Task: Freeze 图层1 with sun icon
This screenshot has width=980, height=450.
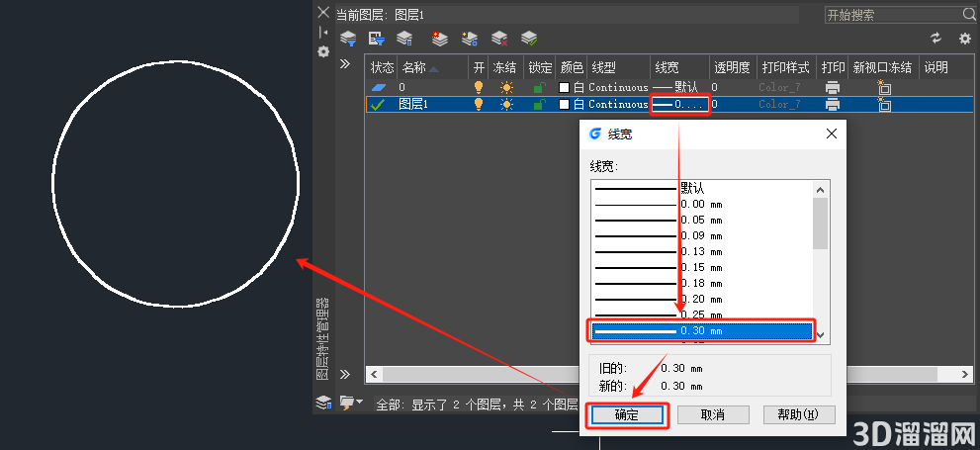Action: (507, 105)
